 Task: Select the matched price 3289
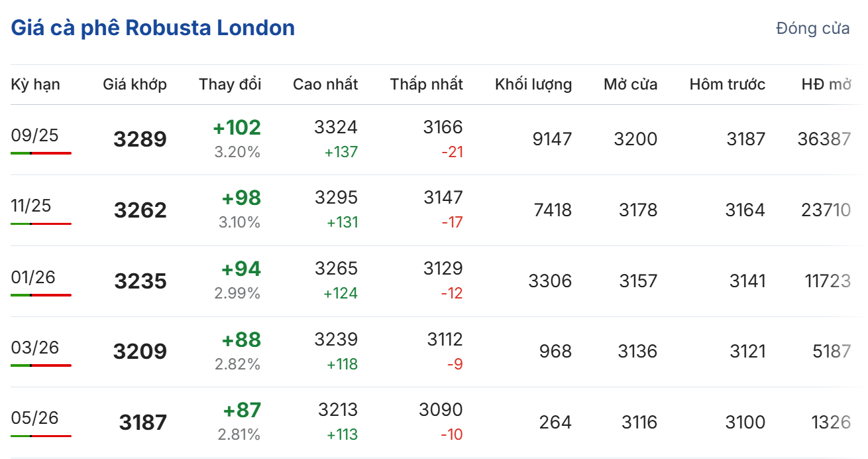coord(140,139)
